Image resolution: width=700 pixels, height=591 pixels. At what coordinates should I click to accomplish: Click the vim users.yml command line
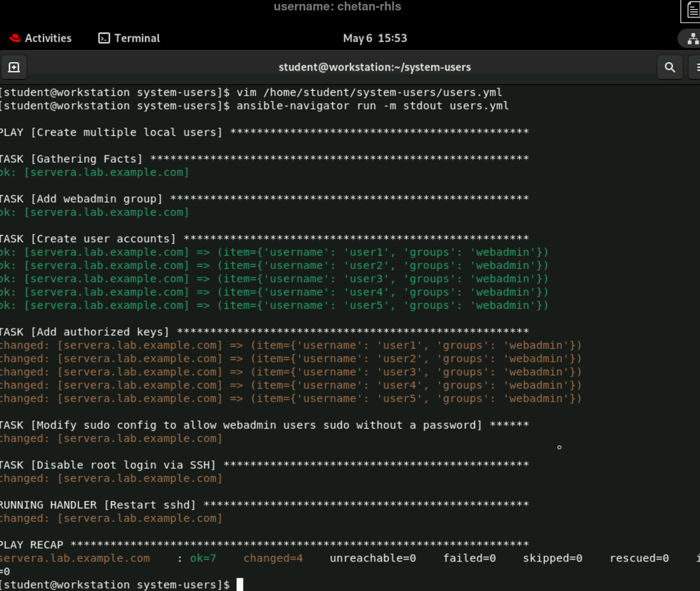(x=369, y=92)
